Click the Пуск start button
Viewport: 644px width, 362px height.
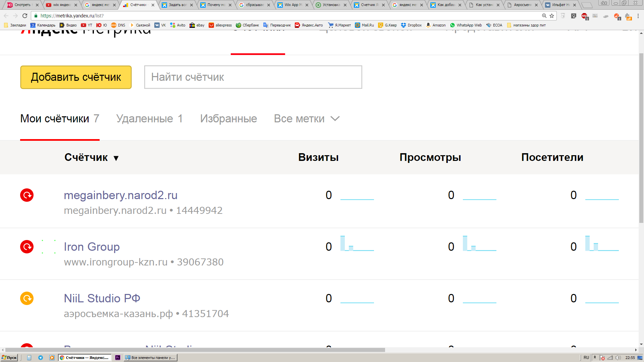(9, 358)
